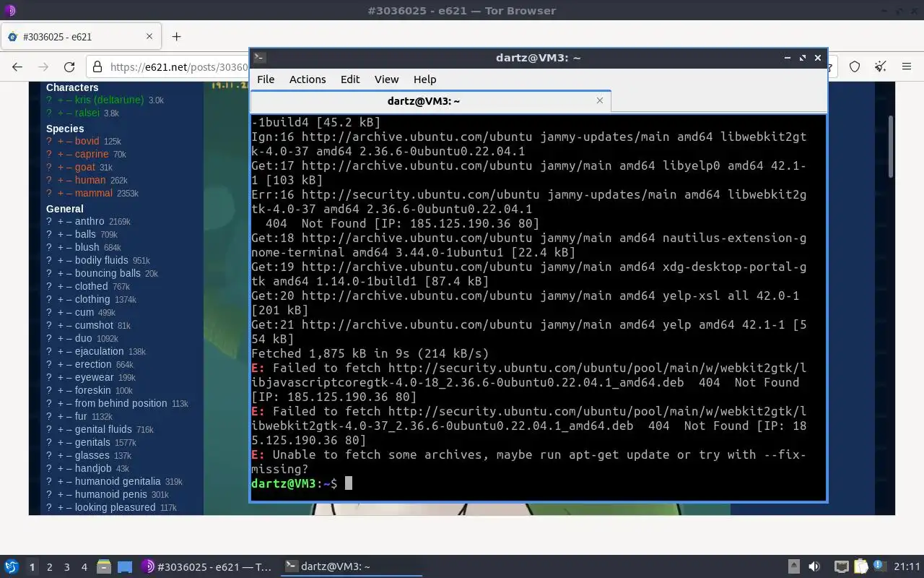
Task: Click the 'Species' section heading
Action: click(x=65, y=129)
